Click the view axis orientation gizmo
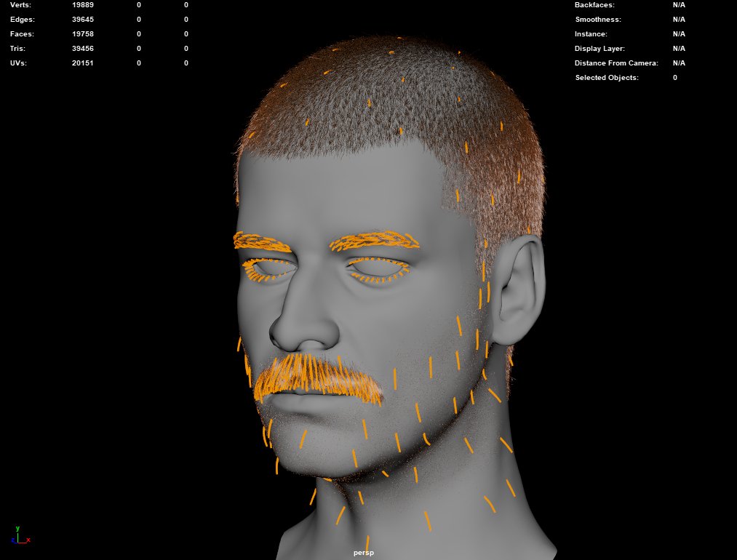The height and width of the screenshot is (560, 737). pos(20,535)
